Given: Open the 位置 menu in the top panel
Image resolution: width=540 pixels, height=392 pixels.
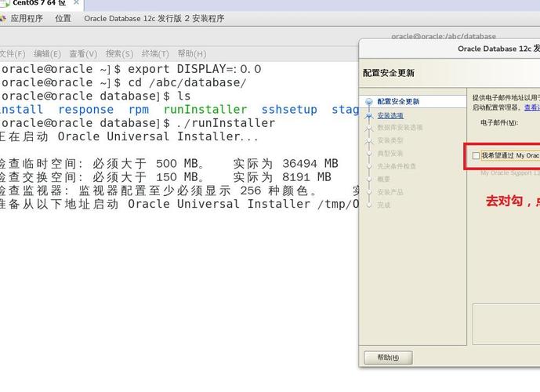Looking at the screenshot, I should coord(63,18).
